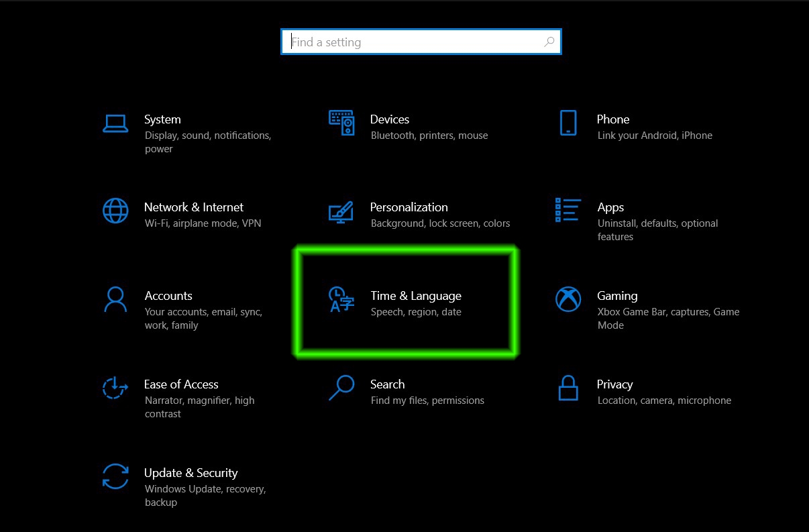809x532 pixels.
Task: Click the magnifier icon in search box
Action: pos(549,42)
